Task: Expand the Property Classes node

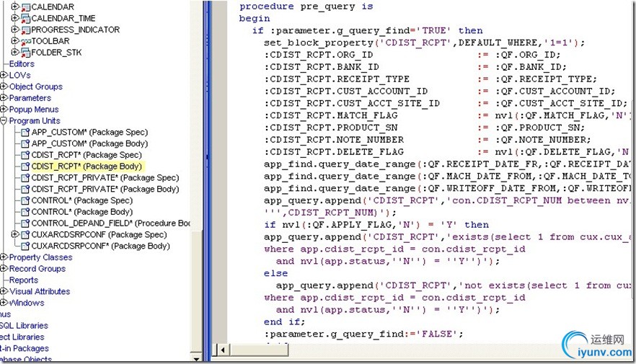Action: pyautogui.click(x=4, y=257)
